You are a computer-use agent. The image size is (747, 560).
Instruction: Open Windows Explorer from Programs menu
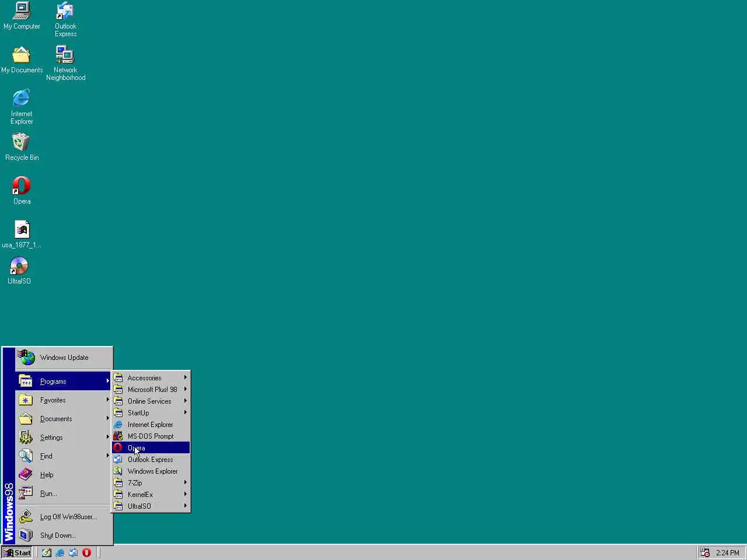coord(151,471)
